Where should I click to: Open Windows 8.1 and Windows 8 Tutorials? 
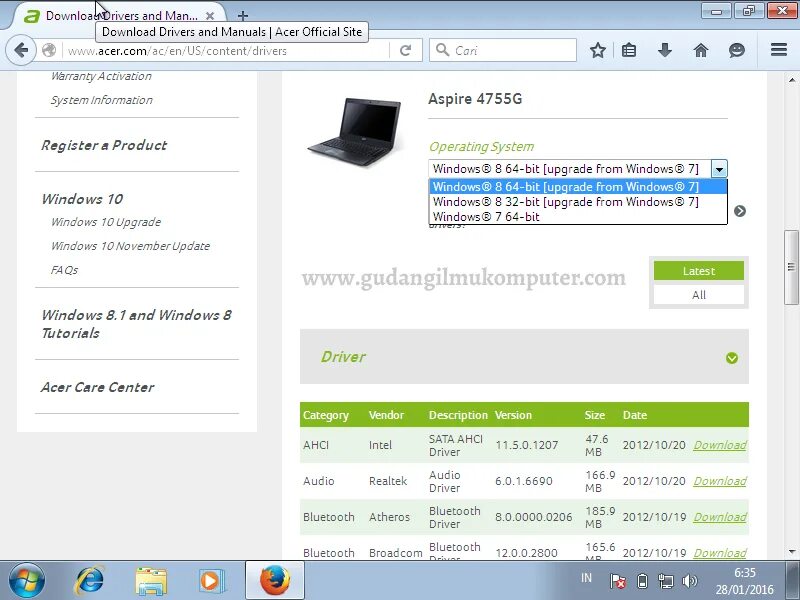tap(136, 324)
